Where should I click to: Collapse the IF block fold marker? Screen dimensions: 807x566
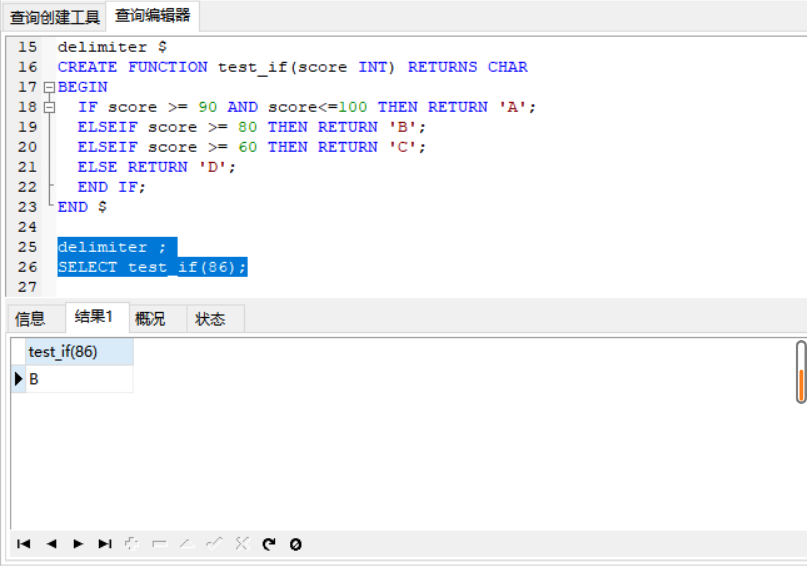click(49, 108)
